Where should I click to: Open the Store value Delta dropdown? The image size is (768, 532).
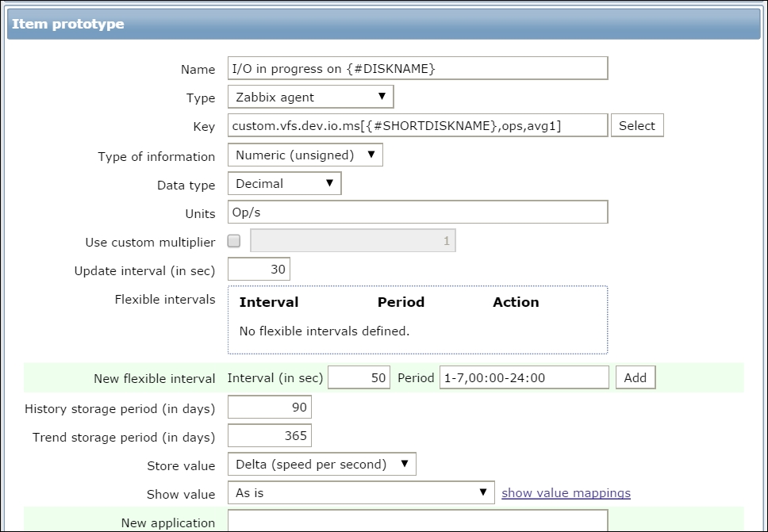321,465
